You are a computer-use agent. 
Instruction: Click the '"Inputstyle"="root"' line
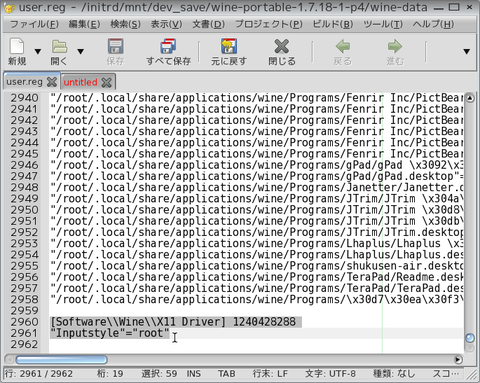pos(110,333)
